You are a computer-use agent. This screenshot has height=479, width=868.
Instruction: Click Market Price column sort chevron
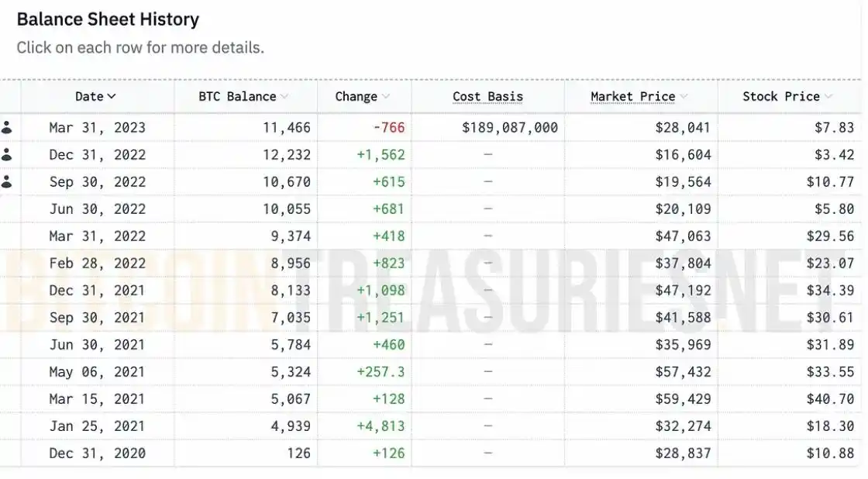684,97
